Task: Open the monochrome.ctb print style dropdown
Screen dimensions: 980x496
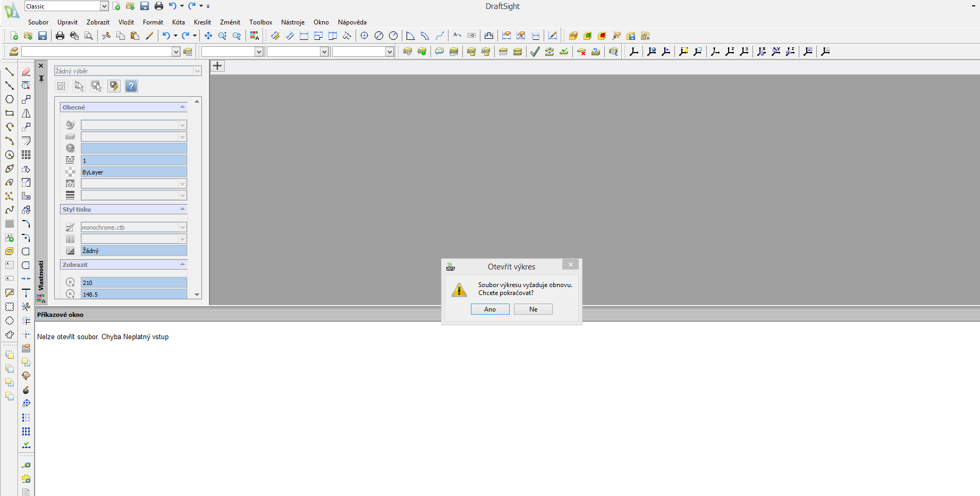Action: click(182, 228)
